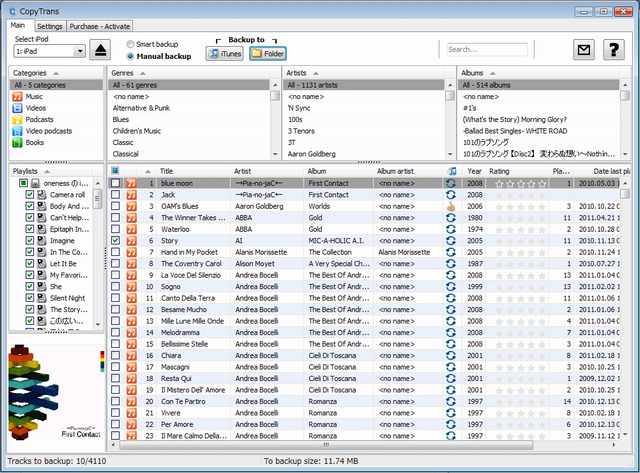
Task: Click the sync status icon for Vivere
Action: pyautogui.click(x=451, y=413)
